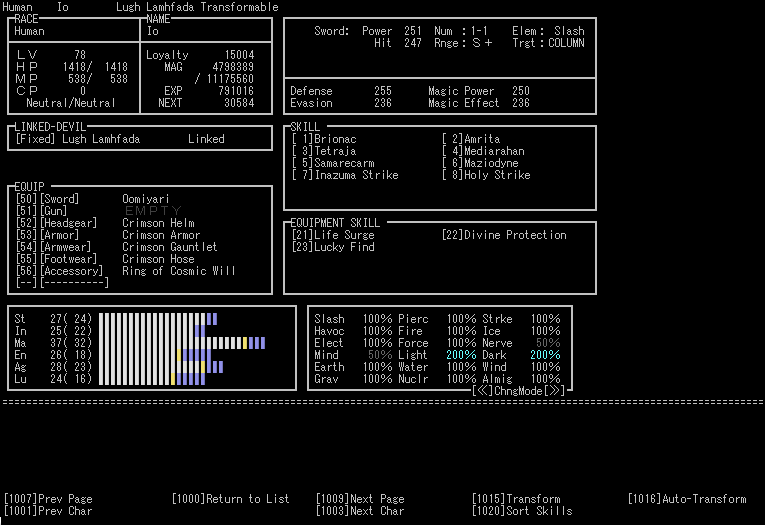Screen dimensions: 765x525
Task: Click [1000]Return to List
Action: coord(230,499)
